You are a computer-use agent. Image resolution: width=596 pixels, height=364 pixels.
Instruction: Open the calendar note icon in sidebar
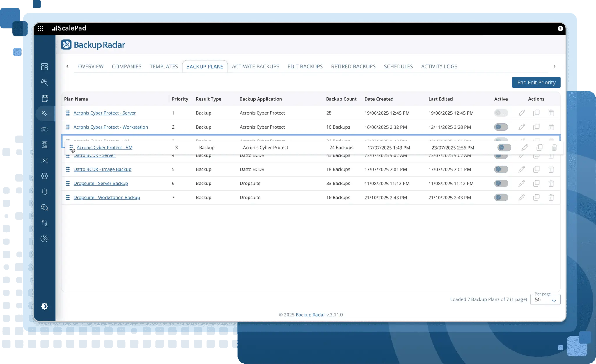45,98
